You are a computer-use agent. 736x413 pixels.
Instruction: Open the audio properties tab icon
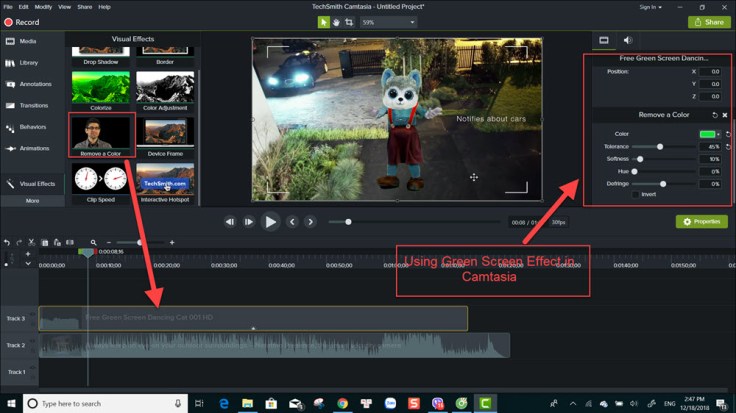pos(628,40)
